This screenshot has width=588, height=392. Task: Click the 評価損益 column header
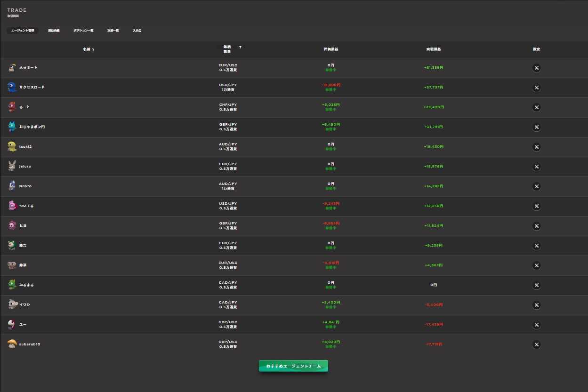[331, 49]
